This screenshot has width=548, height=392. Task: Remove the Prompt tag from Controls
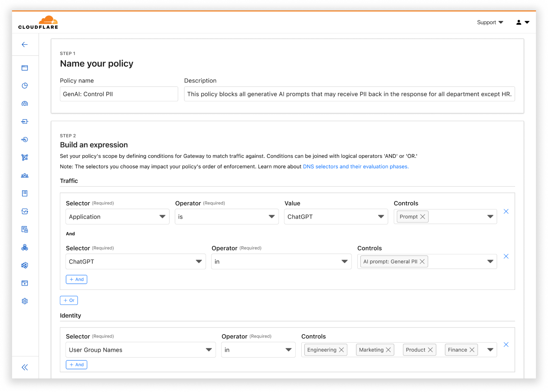click(x=423, y=217)
